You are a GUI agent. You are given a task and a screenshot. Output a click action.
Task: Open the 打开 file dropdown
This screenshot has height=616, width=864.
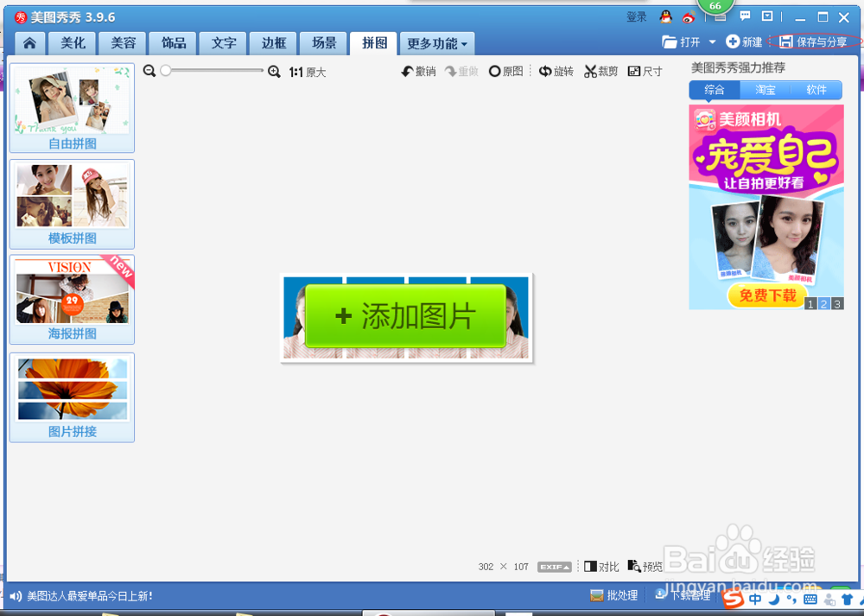691,41
